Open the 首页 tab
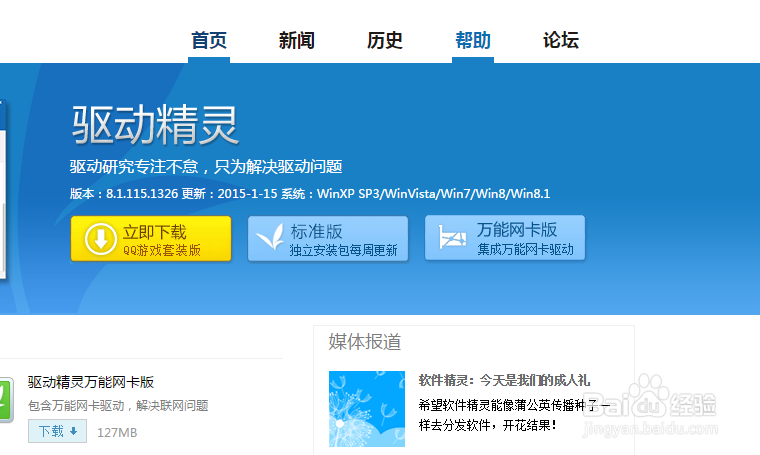Image resolution: width=760 pixels, height=455 pixels. (x=209, y=40)
